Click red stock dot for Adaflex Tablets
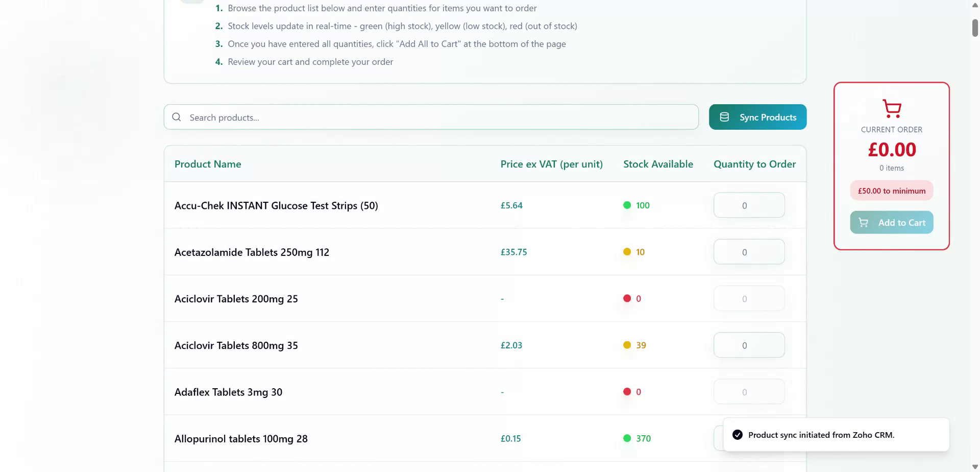980x472 pixels. point(627,392)
